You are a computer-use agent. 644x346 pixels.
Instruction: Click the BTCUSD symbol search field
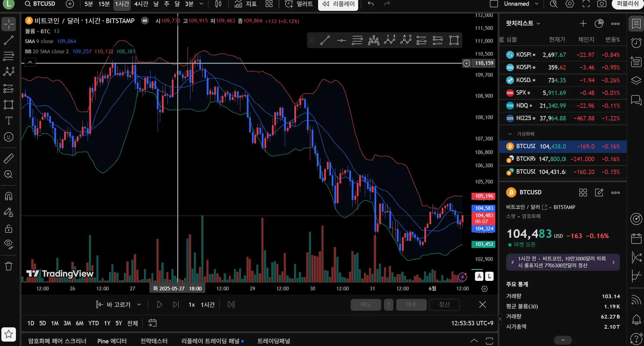[40, 4]
